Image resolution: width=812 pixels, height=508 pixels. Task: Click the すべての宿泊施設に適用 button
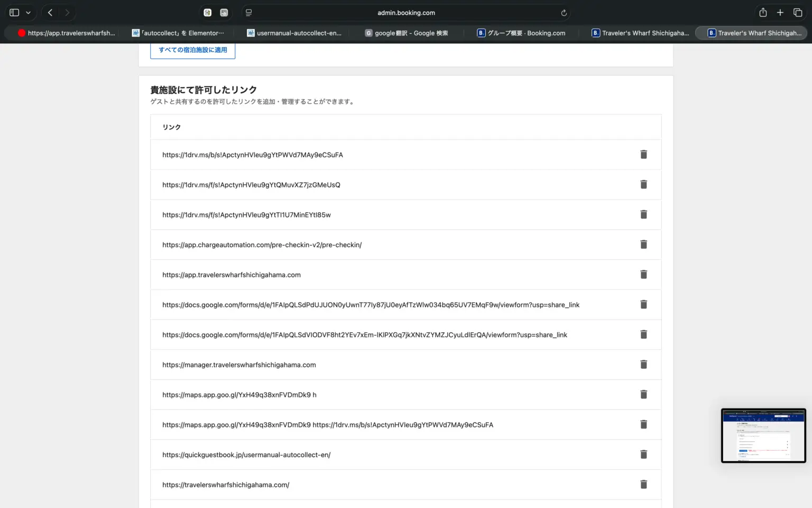[x=192, y=50]
